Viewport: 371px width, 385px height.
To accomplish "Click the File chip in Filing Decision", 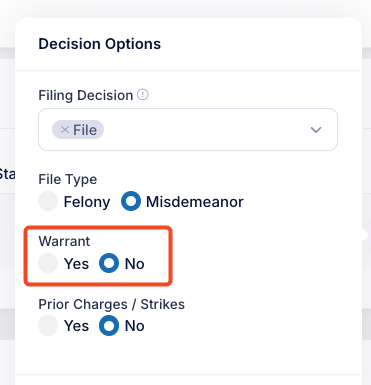I will [78, 130].
